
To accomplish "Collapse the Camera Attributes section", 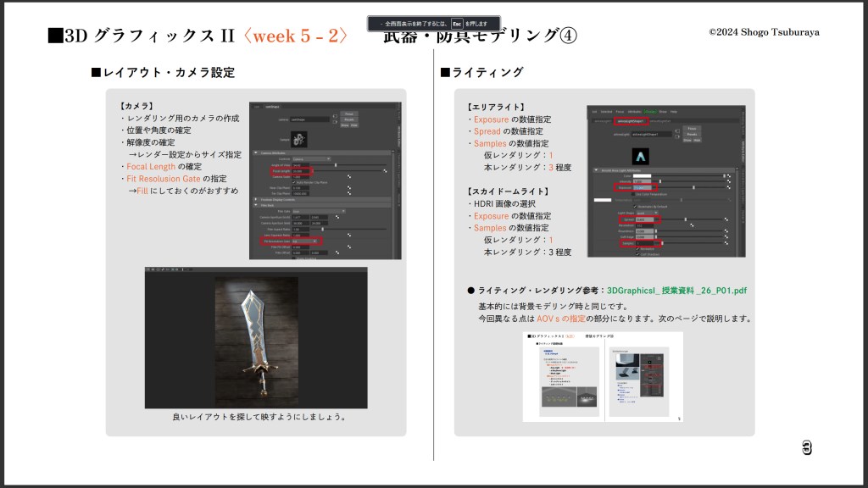I will [x=253, y=152].
